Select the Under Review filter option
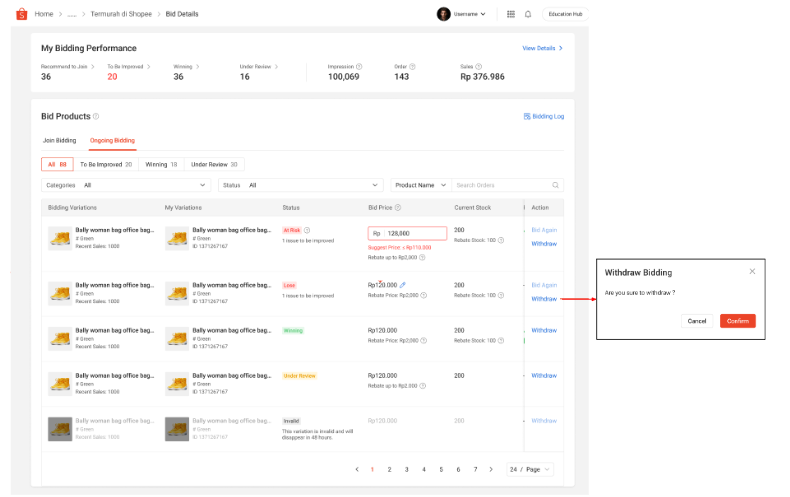790x497 pixels. click(214, 164)
